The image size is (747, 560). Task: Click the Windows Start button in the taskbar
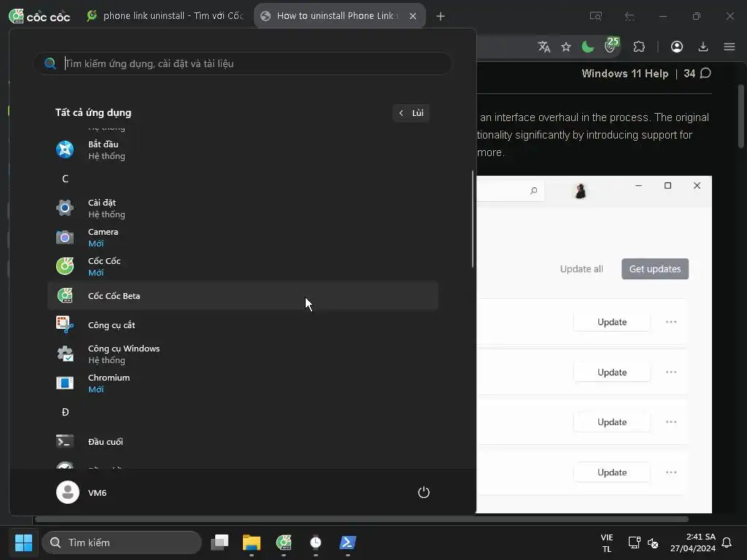(23, 542)
